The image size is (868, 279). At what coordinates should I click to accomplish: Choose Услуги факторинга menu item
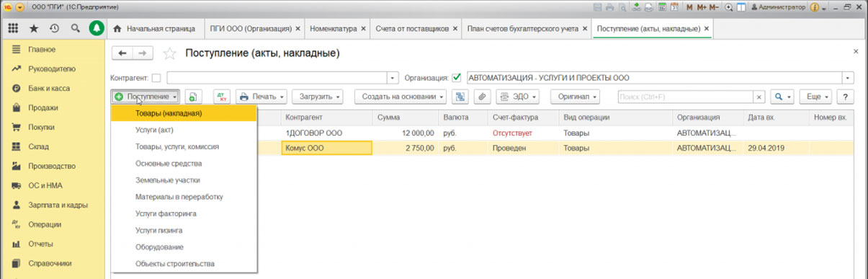(184, 213)
